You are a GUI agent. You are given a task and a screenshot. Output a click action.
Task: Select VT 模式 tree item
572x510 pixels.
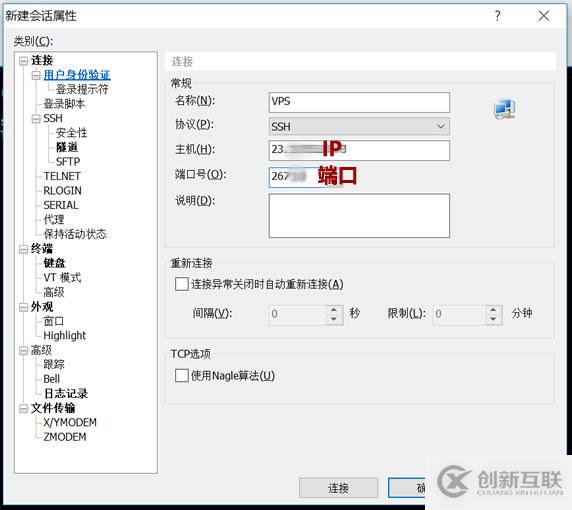pos(62,278)
